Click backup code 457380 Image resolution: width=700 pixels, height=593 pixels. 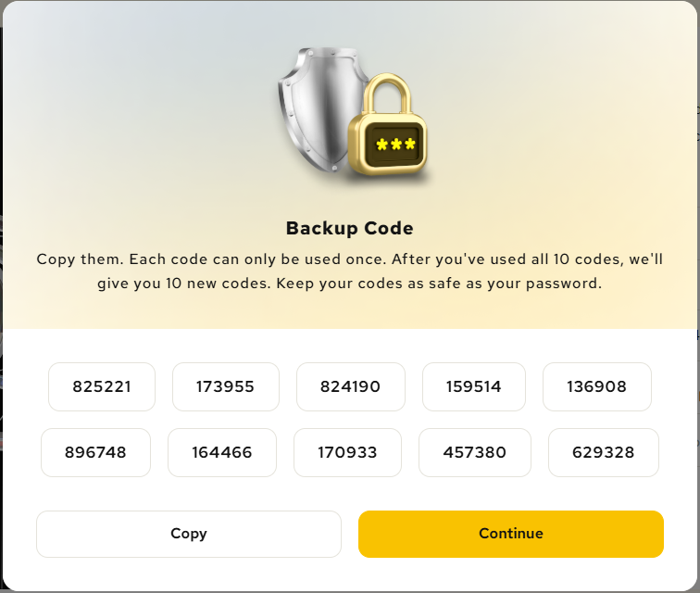click(475, 452)
